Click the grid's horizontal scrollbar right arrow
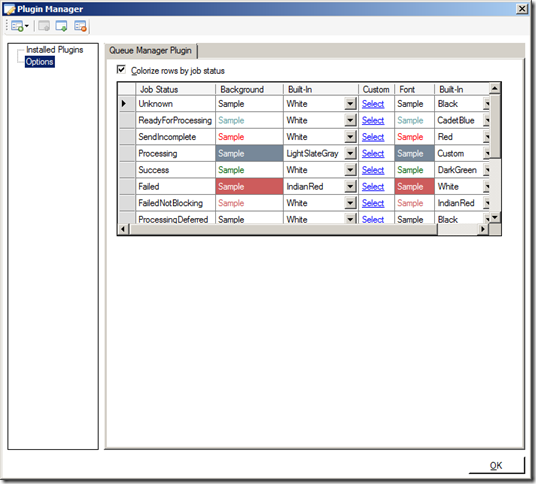 click(x=483, y=229)
